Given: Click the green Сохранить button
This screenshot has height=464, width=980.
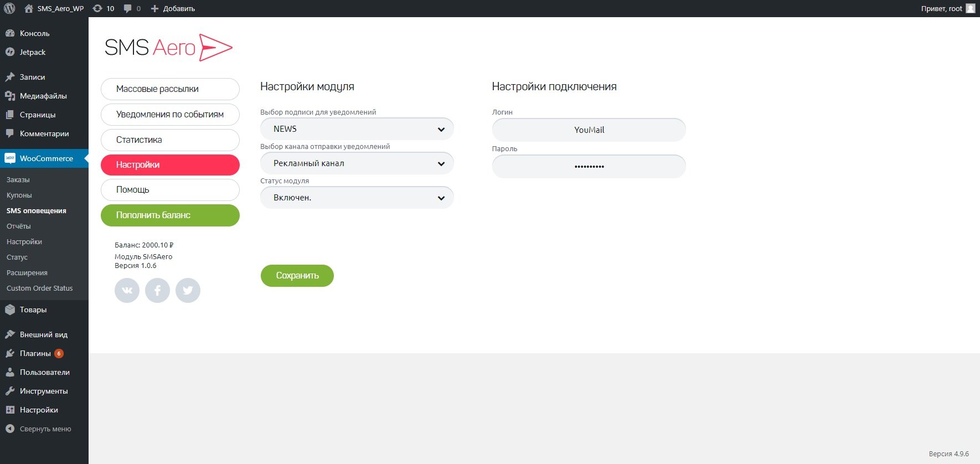Looking at the screenshot, I should [x=297, y=276].
